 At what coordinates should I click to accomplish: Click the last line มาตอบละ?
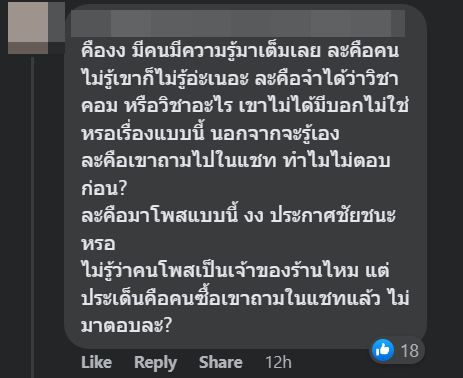[x=126, y=325]
